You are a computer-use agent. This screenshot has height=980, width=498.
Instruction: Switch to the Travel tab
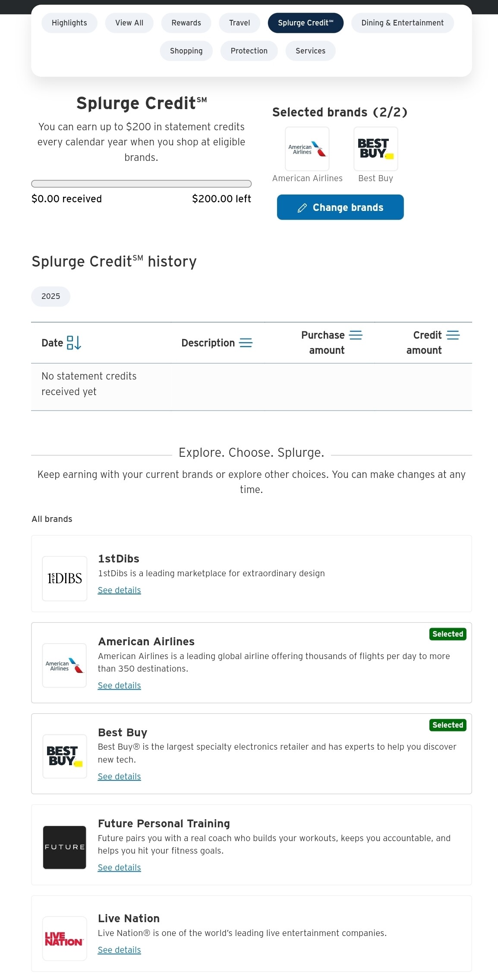click(240, 23)
